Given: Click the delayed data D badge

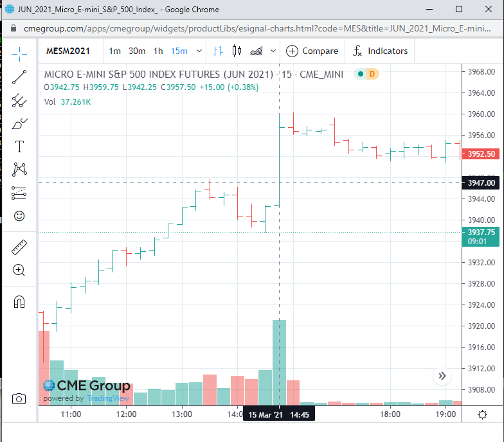Looking at the screenshot, I should 372,75.
